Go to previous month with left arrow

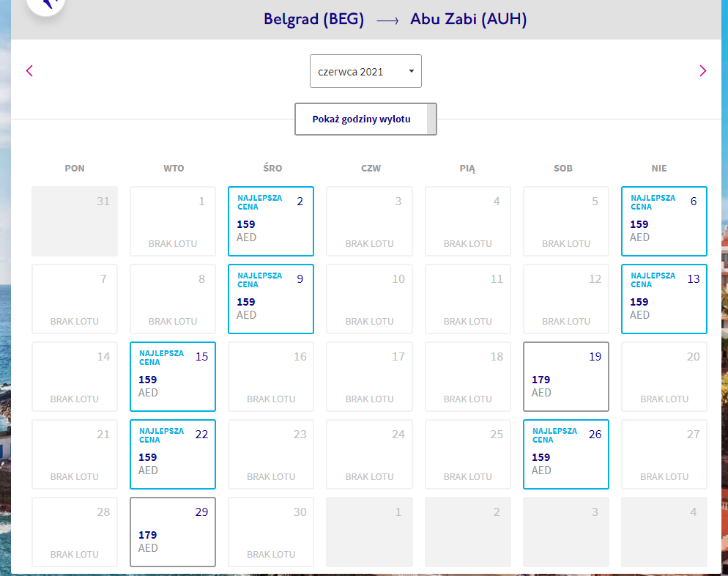pyautogui.click(x=29, y=71)
